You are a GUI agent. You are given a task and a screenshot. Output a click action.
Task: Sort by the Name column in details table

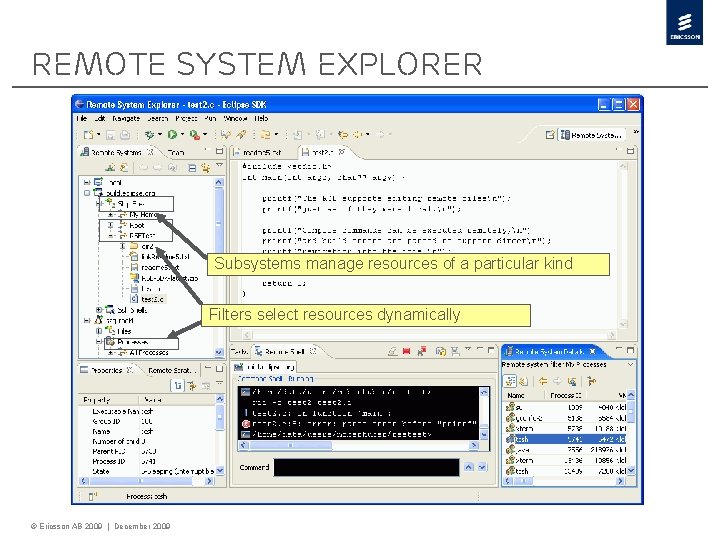(516, 395)
